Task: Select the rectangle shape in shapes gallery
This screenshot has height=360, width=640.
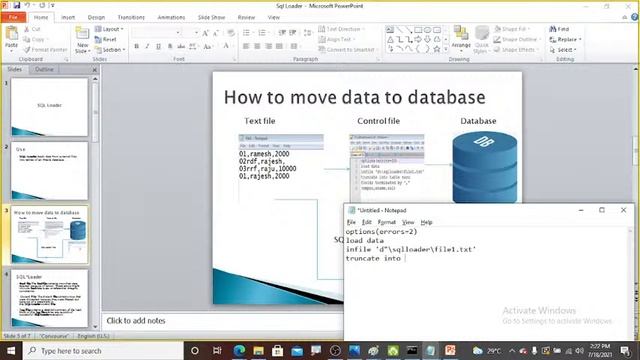Action: [418, 30]
